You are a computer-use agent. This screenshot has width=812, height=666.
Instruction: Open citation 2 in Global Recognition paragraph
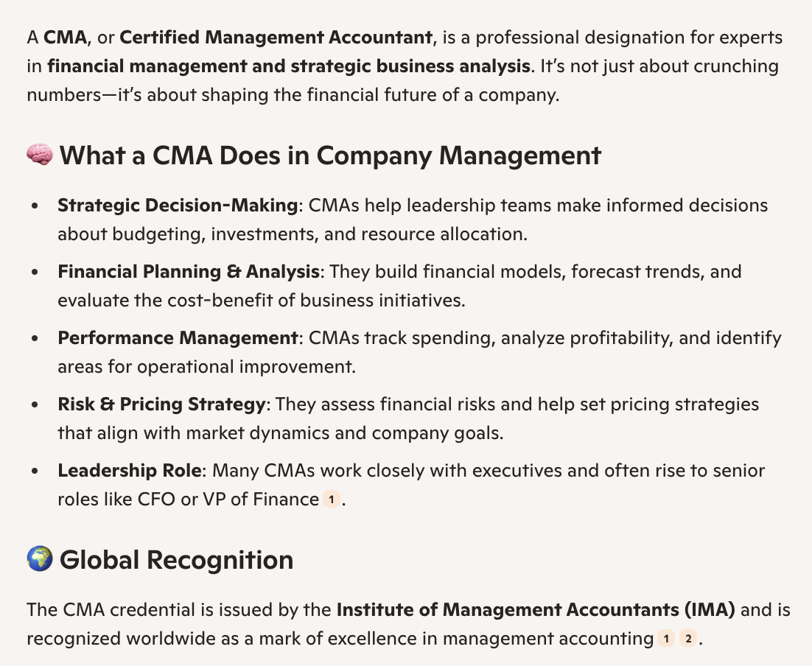(687, 639)
